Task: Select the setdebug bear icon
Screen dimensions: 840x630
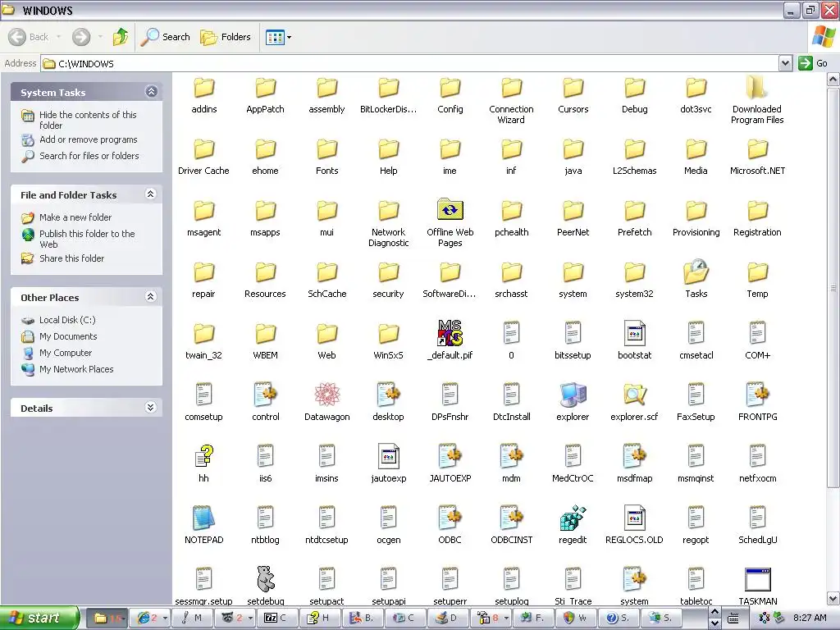Action: 265,580
